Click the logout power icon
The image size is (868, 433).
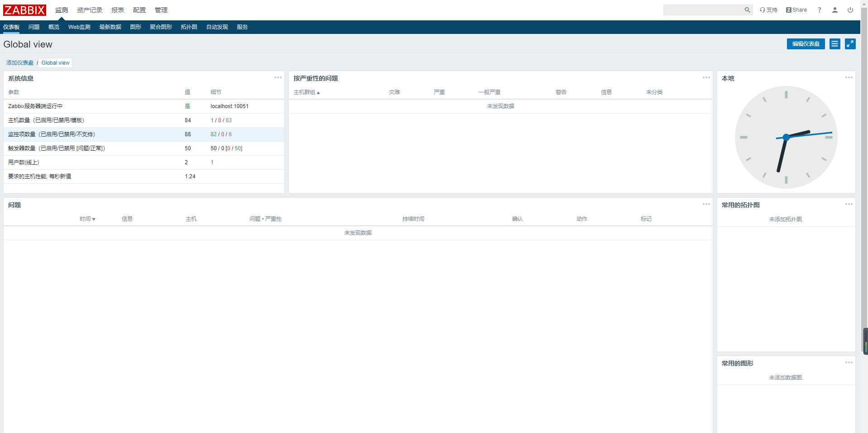[x=850, y=10]
